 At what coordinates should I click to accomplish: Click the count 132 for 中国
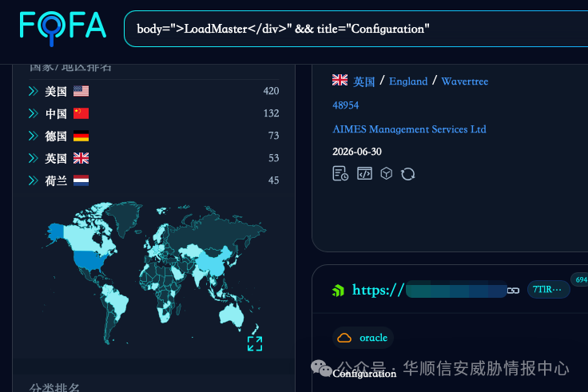tap(271, 113)
